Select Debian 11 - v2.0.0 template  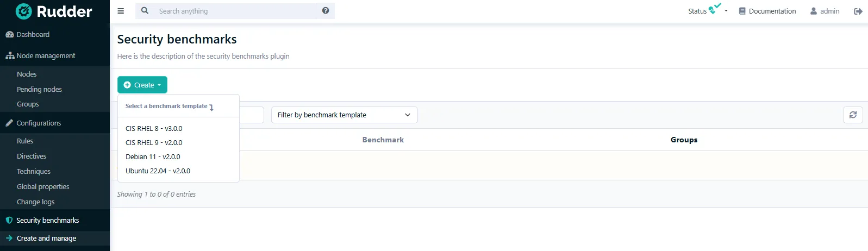pyautogui.click(x=153, y=157)
